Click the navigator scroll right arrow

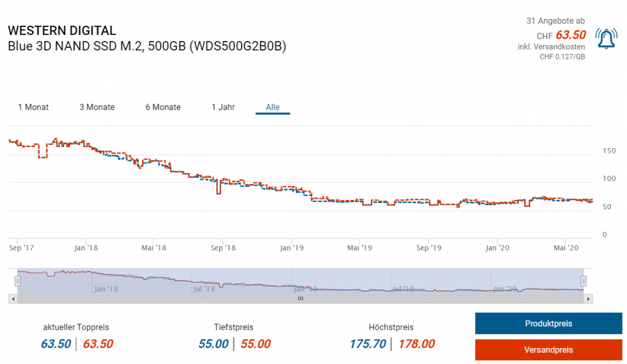588,299
